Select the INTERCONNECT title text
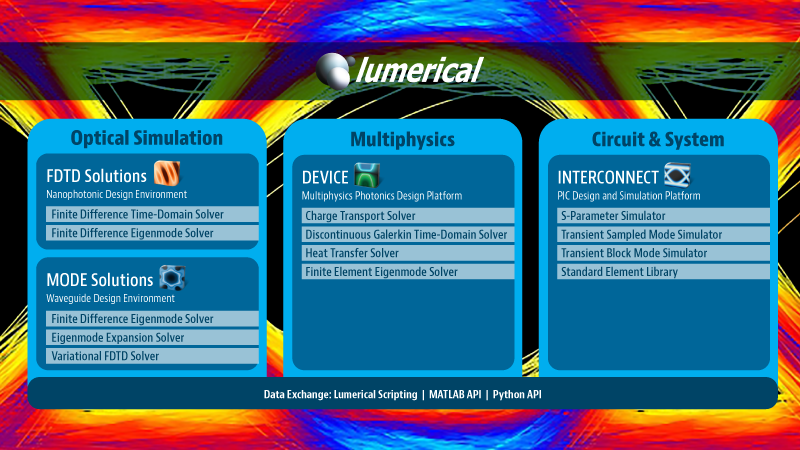This screenshot has height=450, width=800. (x=608, y=178)
